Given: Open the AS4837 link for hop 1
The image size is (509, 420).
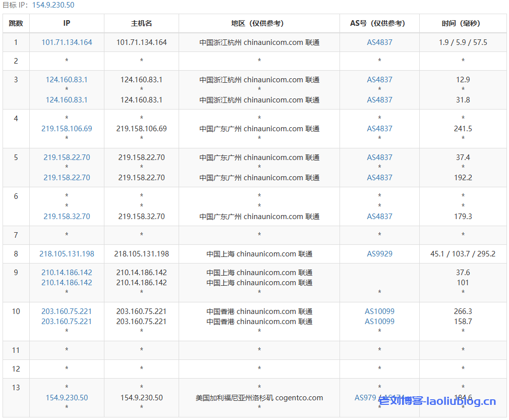Looking at the screenshot, I should click(379, 42).
